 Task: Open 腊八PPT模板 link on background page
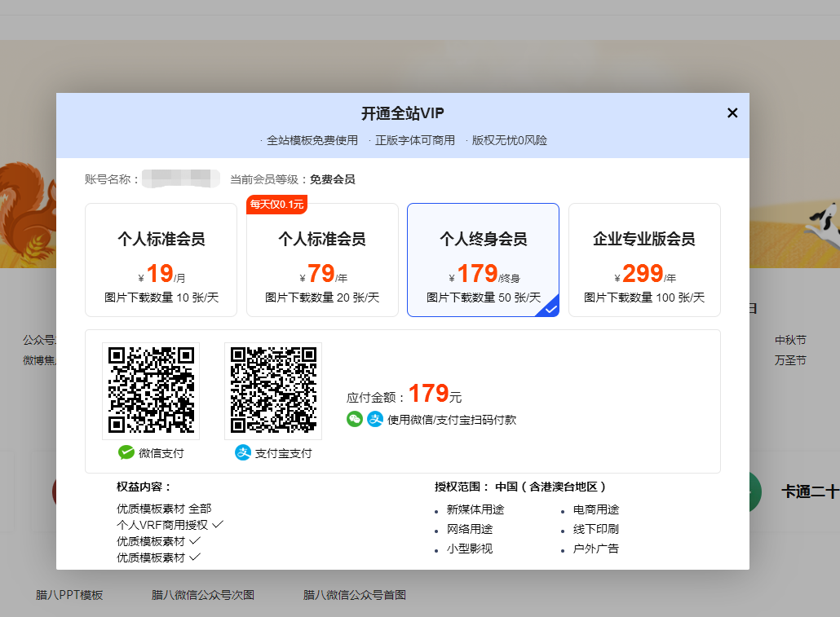69,595
